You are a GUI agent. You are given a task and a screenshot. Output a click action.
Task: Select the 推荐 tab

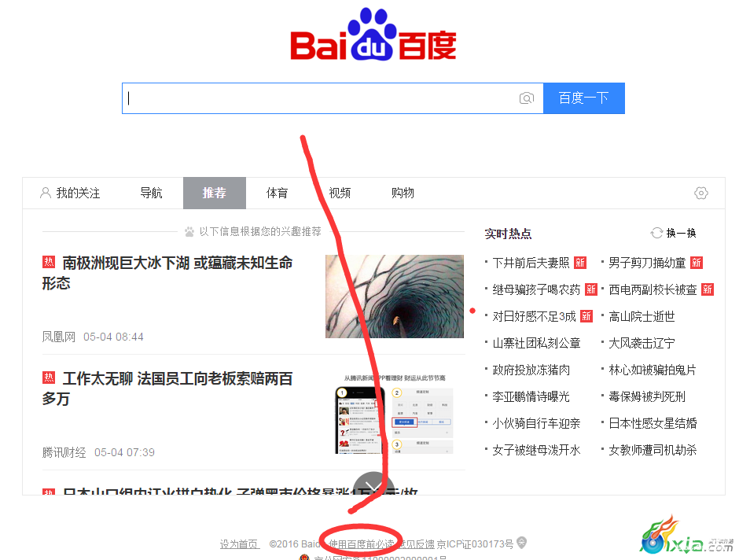tap(215, 193)
